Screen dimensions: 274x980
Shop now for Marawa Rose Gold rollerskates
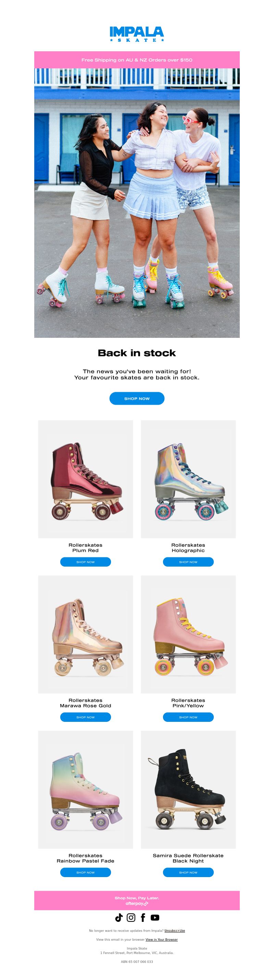[x=85, y=717]
